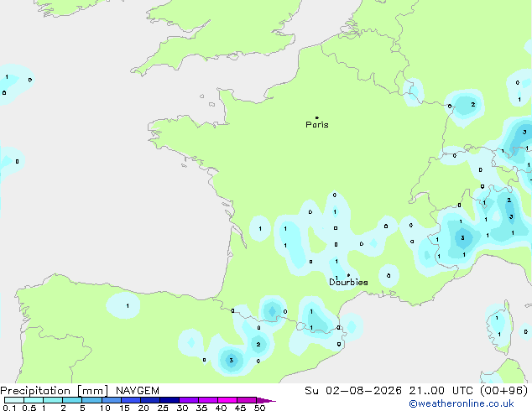
Task: Select the 2–5 mm legend swatch
Action: tap(72, 400)
